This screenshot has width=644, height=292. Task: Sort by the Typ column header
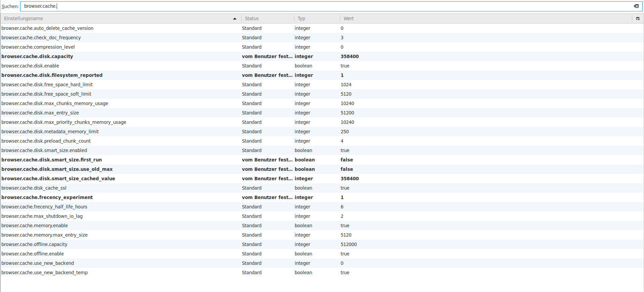[317, 18]
